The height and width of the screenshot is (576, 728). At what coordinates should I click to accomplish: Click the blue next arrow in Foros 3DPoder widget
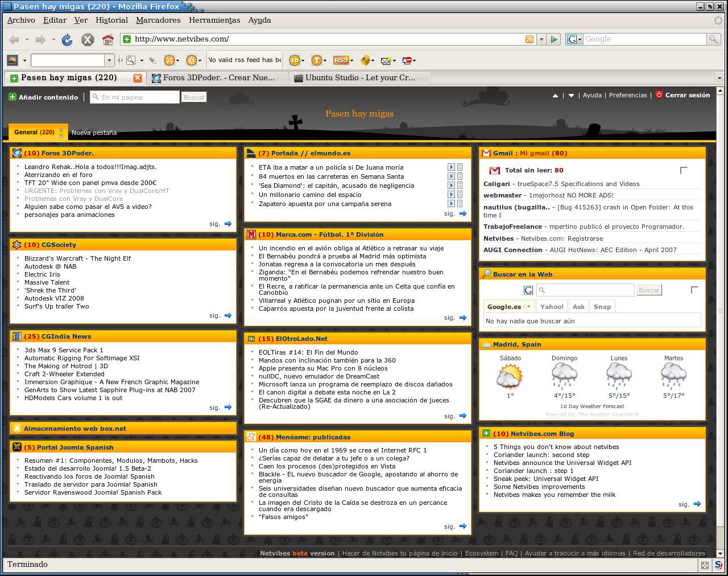pyautogui.click(x=228, y=224)
